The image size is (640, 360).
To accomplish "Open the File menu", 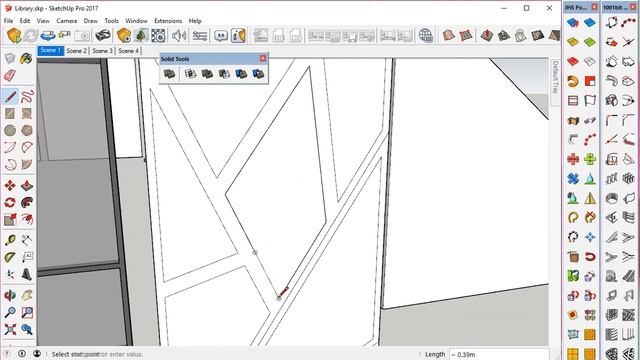I will pos(8,21).
